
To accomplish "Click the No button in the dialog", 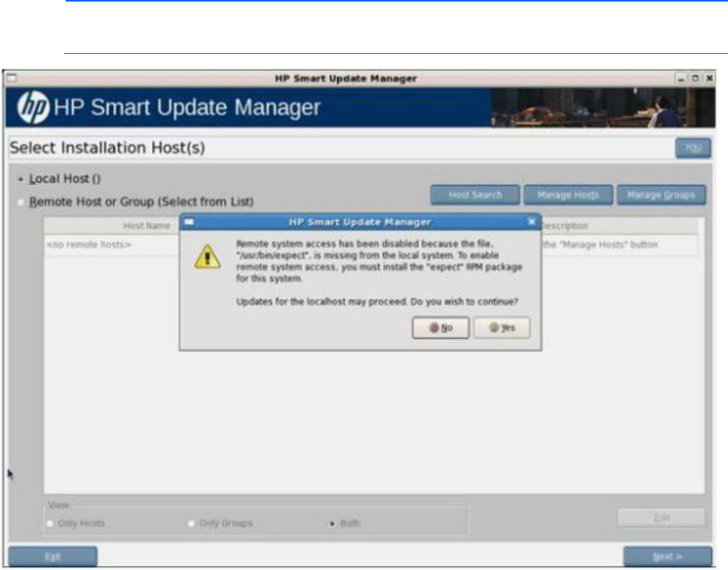I will [441, 328].
